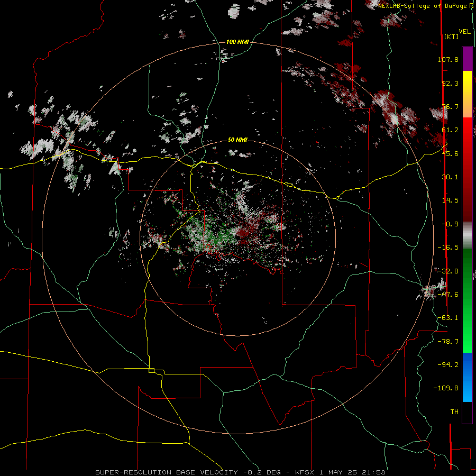The width and height of the screenshot is (476, 476).
Task: Click the 100 NMI range ring label
Action: coord(237,42)
